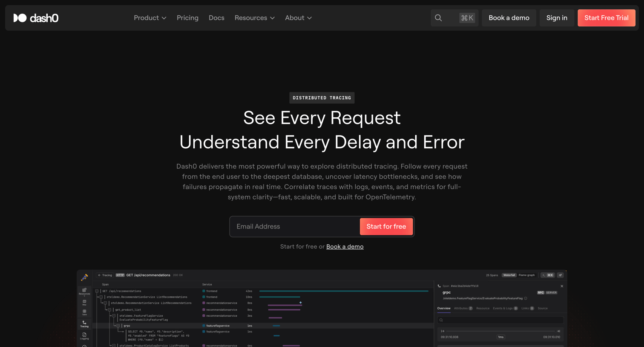
Task: Select the Links tab
Action: click(527, 308)
